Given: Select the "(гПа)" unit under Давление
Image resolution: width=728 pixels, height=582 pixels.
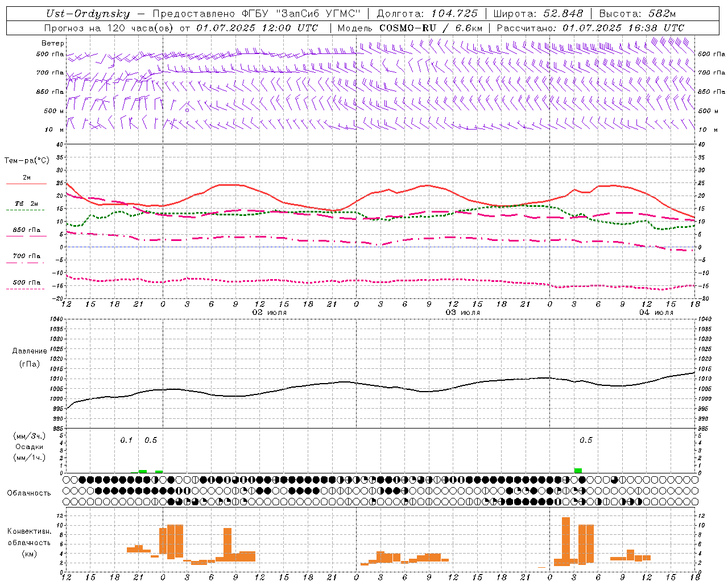Looking at the screenshot, I should click(x=30, y=364).
